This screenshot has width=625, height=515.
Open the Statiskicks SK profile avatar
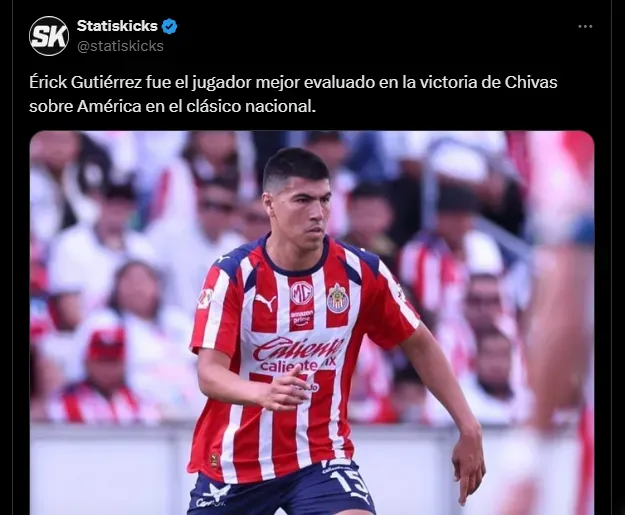pos(49,36)
